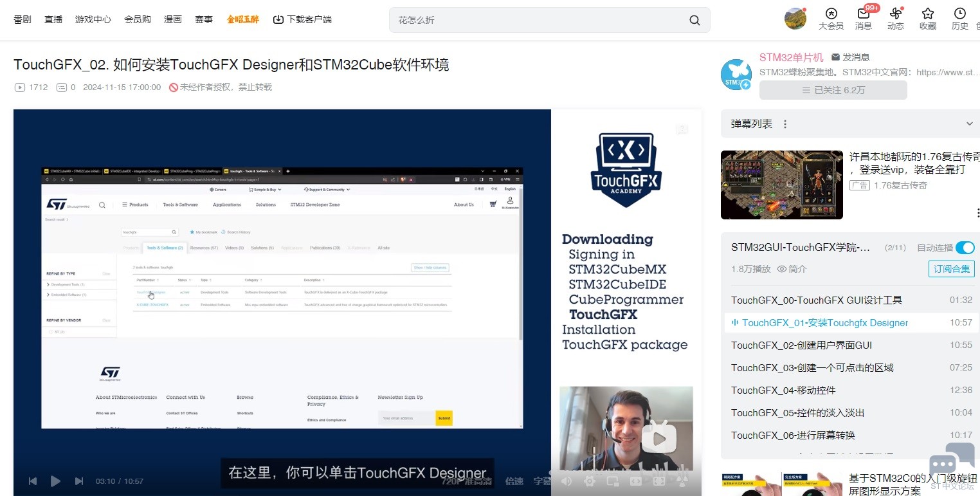
Task: Enter picture-in-picture mode in player
Action: click(612, 481)
